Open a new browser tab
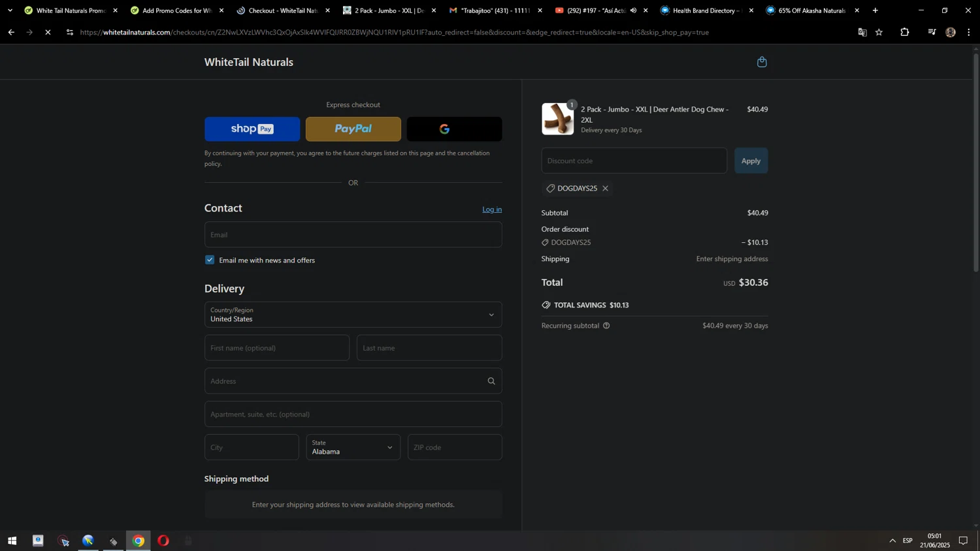 pyautogui.click(x=875, y=10)
